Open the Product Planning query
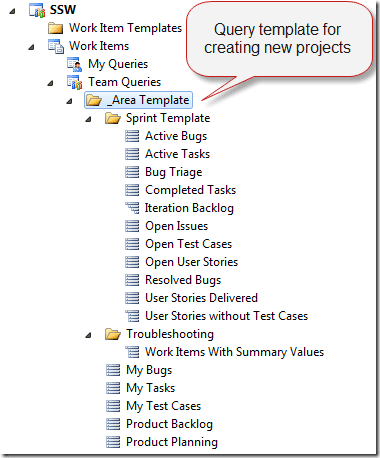Viewport: 380px width, 458px height. tap(172, 442)
